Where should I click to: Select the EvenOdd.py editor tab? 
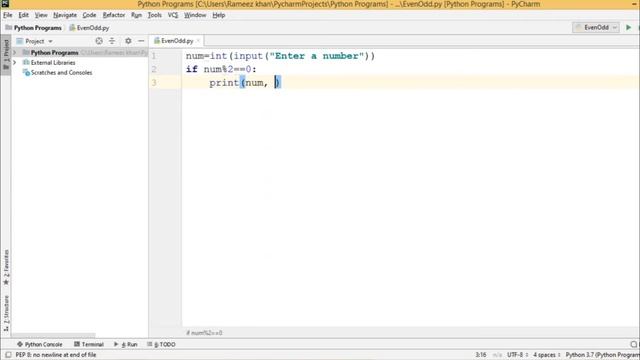tap(177, 41)
